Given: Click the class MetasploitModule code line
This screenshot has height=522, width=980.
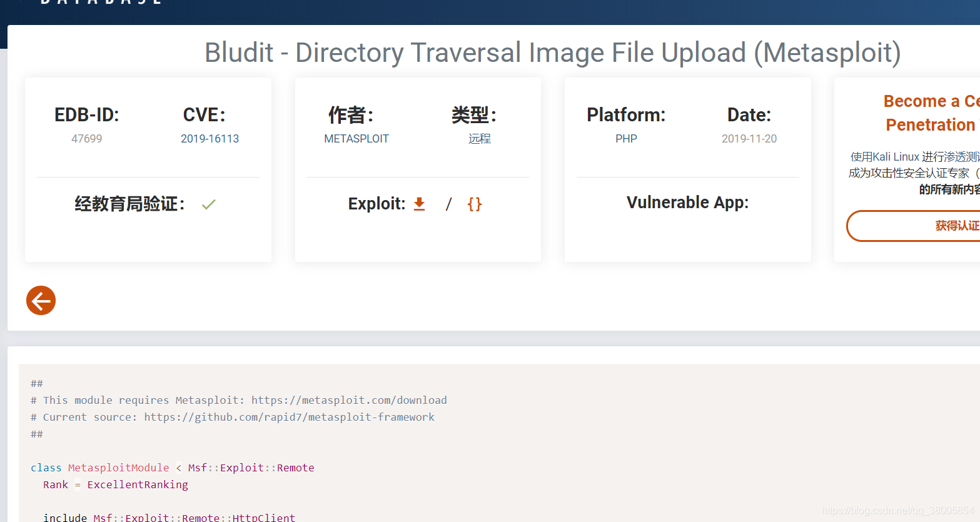Looking at the screenshot, I should (x=173, y=468).
